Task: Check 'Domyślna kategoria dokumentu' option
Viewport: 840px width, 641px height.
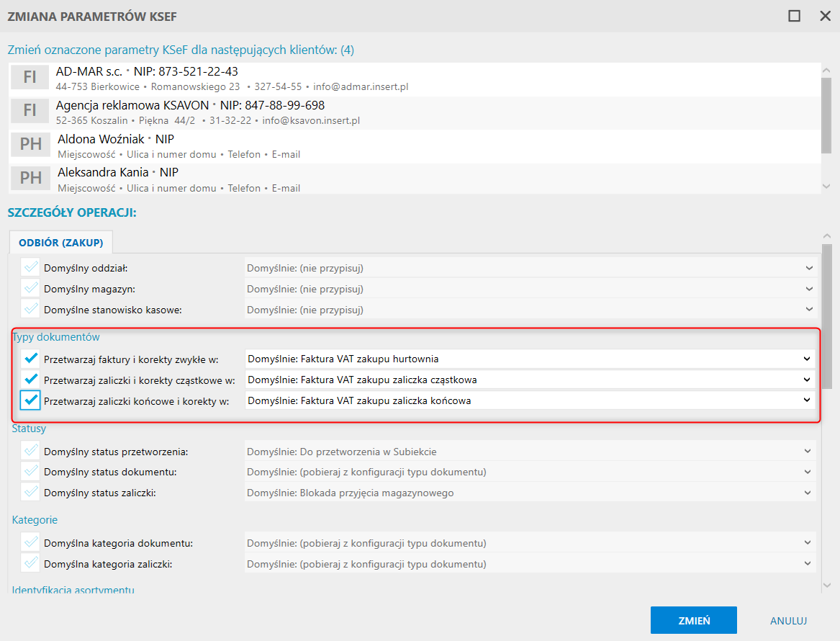Action: click(x=30, y=543)
